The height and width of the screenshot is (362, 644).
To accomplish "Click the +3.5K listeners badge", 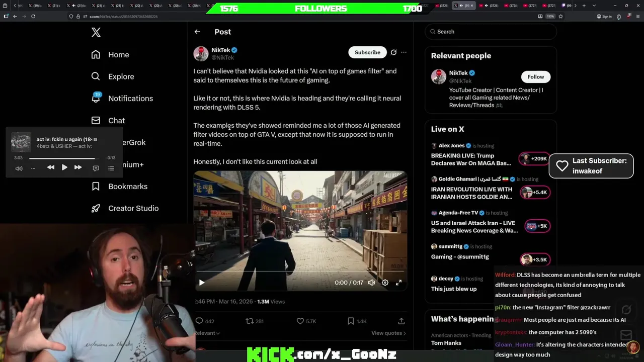I will click(535, 260).
